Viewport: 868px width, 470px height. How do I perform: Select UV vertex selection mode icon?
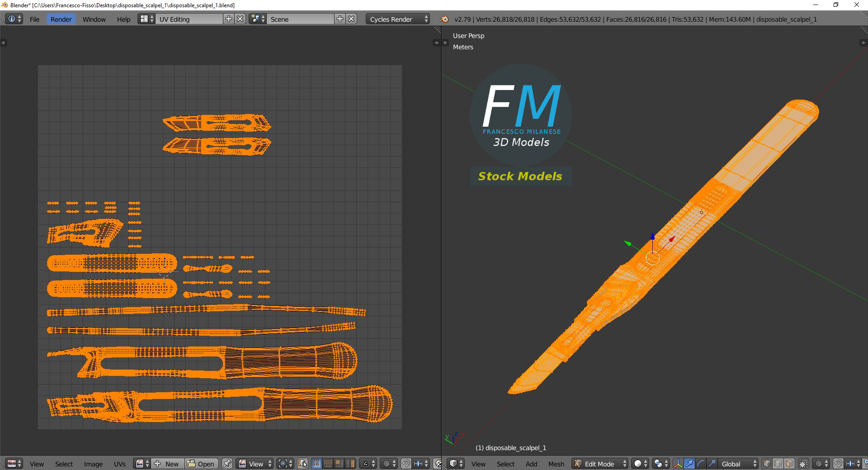coord(316,464)
